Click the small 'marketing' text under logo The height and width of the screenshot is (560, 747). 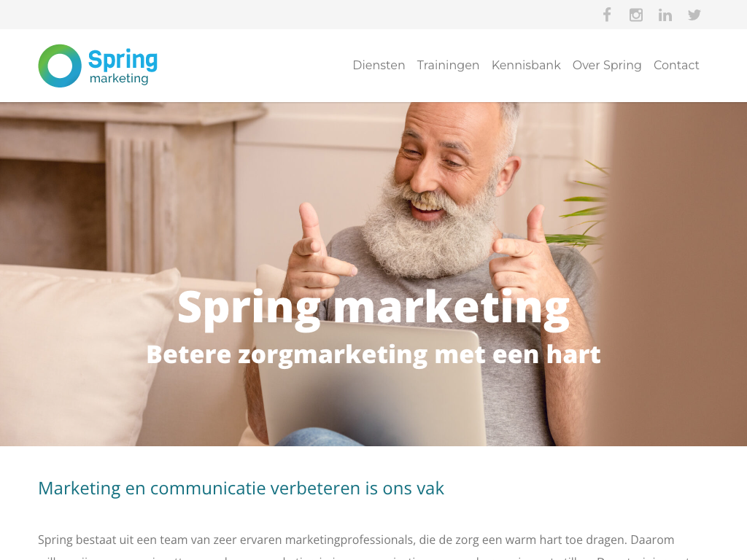point(119,79)
